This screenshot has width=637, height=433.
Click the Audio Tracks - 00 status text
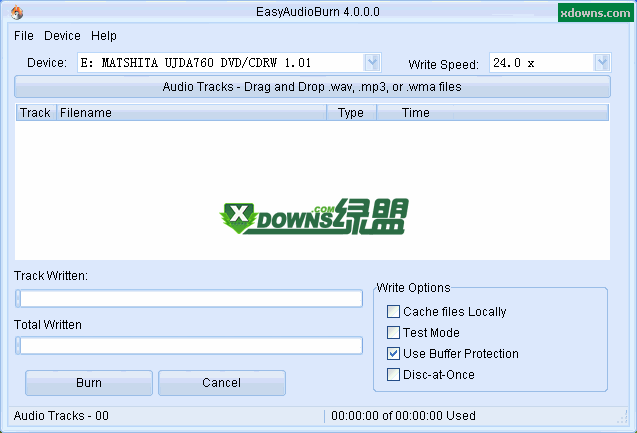(x=61, y=416)
